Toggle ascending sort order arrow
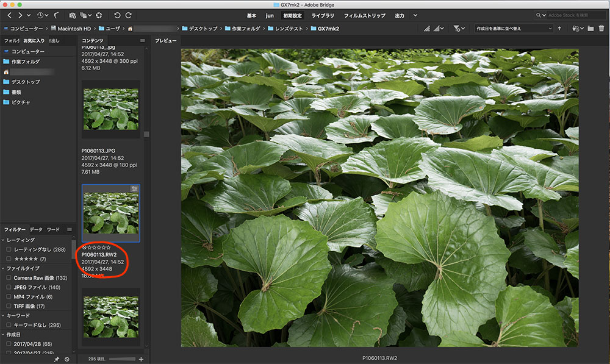The height and width of the screenshot is (364, 610). coord(559,28)
